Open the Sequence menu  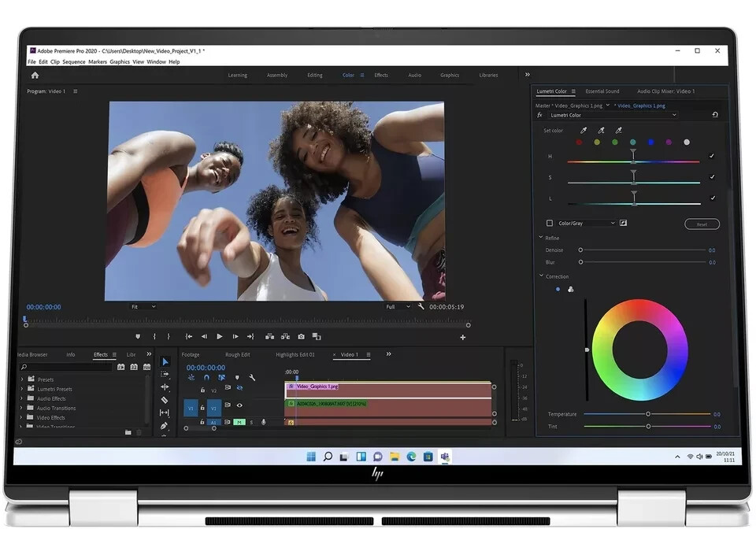click(74, 61)
